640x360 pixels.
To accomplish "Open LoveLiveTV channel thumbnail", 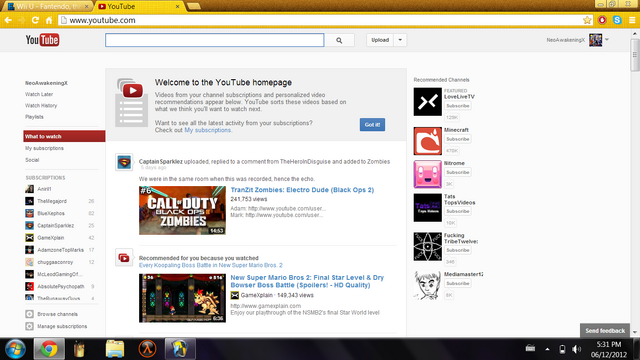I will coord(427,102).
